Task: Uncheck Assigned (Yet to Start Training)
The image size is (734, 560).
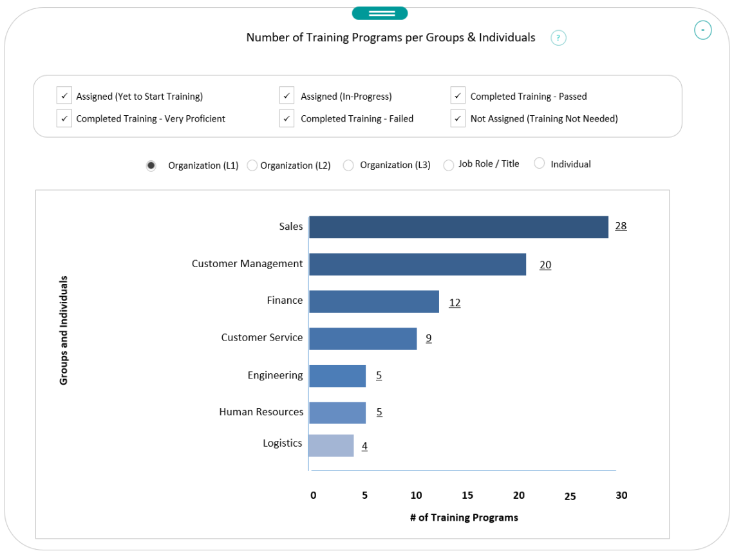Action: click(x=64, y=95)
